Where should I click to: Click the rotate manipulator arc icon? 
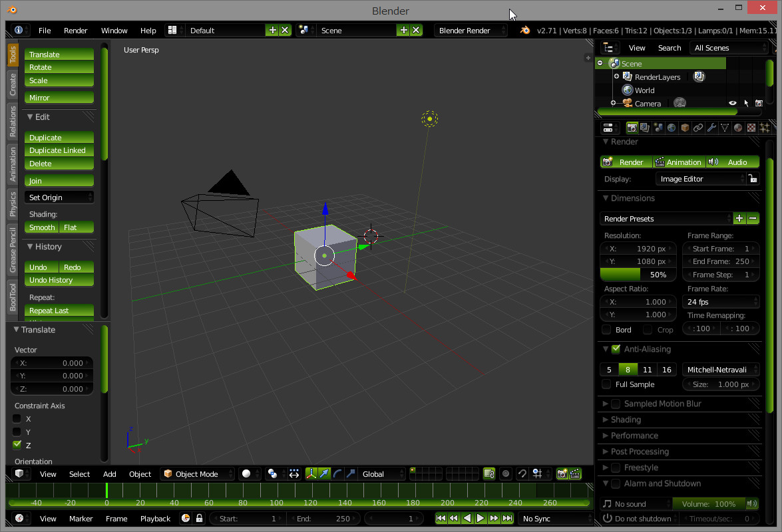coord(337,473)
